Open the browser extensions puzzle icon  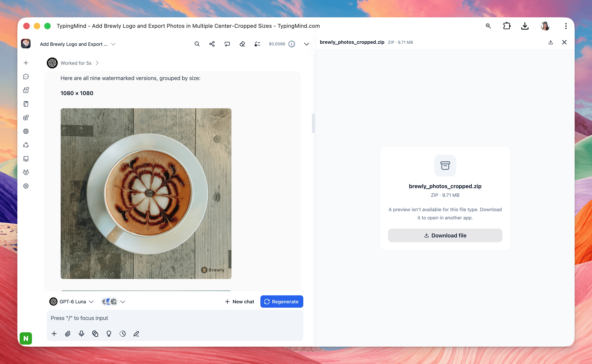tap(507, 26)
